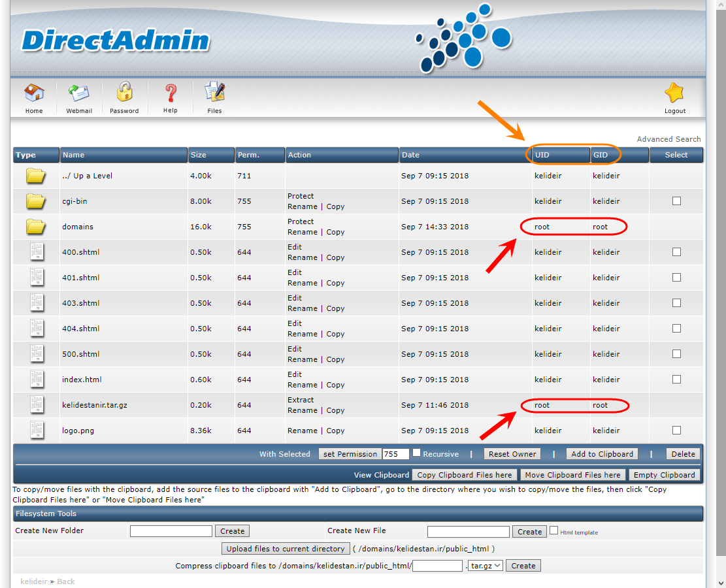Click Upload files to current directory
This screenshot has height=588, width=726.
click(285, 549)
